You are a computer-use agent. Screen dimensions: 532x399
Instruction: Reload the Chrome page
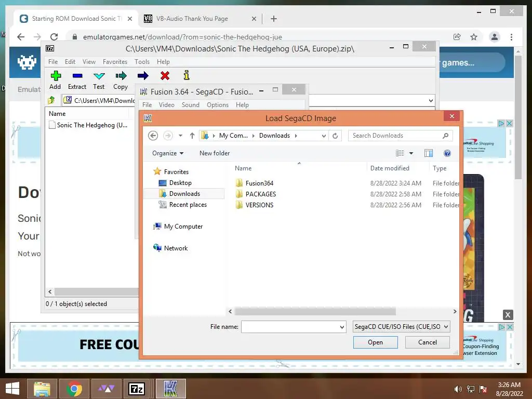pyautogui.click(x=54, y=37)
